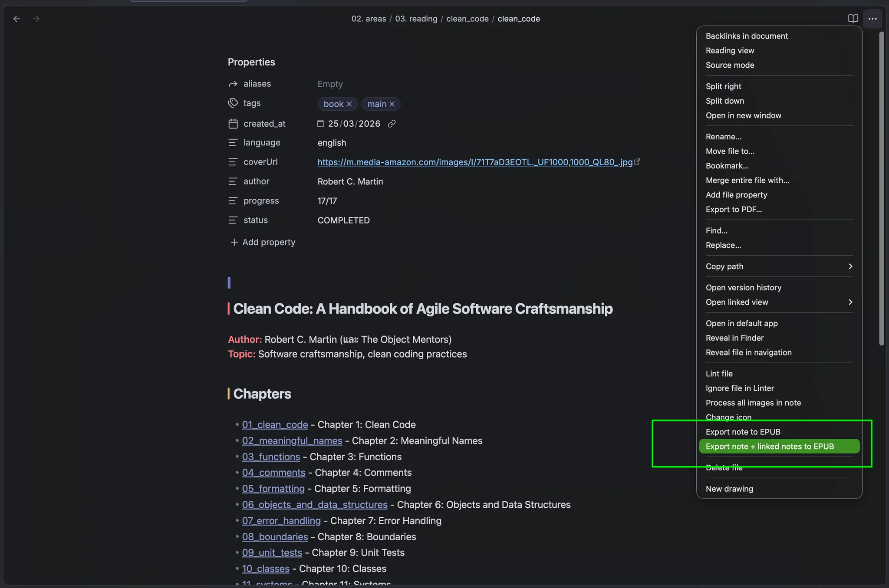Remove the main tag

(392, 104)
